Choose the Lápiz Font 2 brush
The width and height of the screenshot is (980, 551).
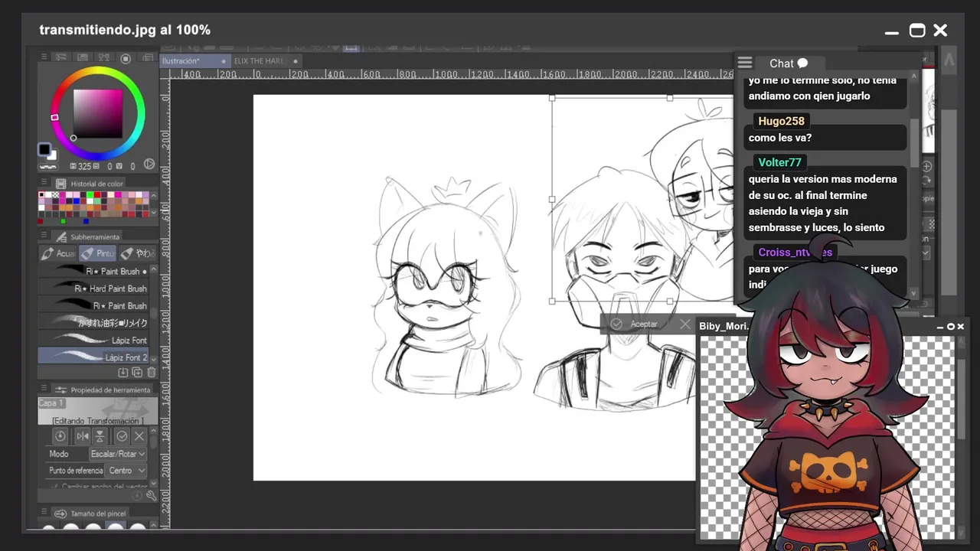point(94,357)
